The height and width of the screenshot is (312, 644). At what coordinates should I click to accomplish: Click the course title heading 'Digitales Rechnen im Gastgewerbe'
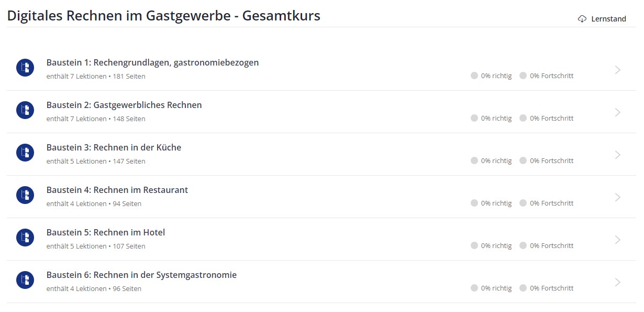163,16
